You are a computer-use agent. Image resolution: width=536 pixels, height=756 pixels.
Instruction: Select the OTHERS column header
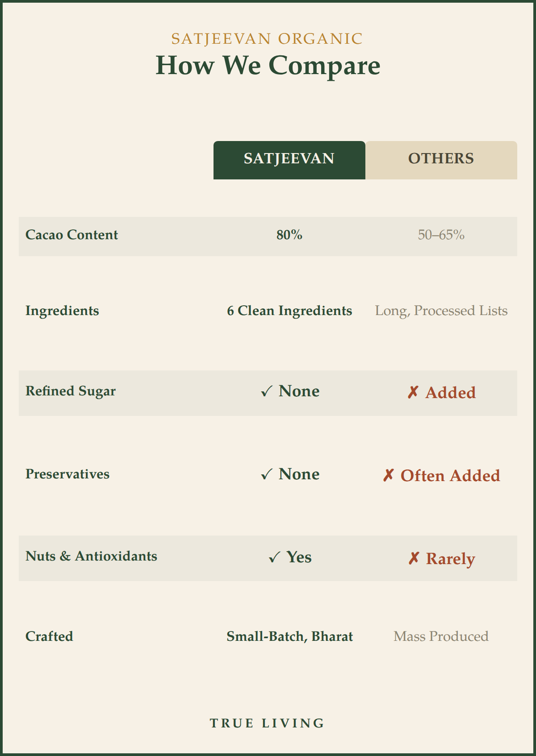pyautogui.click(x=441, y=160)
